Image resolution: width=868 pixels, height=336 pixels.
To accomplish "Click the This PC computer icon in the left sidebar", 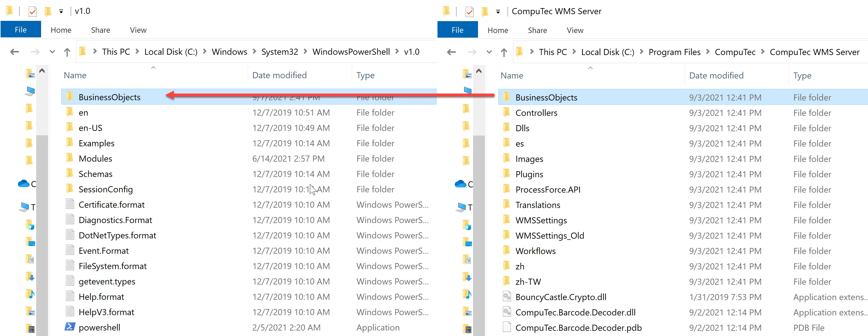I will [24, 207].
